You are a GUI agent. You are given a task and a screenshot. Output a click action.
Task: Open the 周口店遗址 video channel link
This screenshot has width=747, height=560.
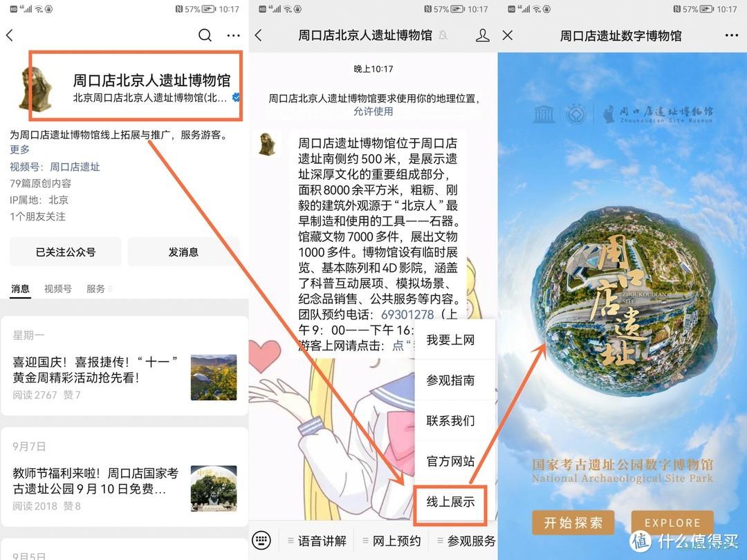coord(75,167)
